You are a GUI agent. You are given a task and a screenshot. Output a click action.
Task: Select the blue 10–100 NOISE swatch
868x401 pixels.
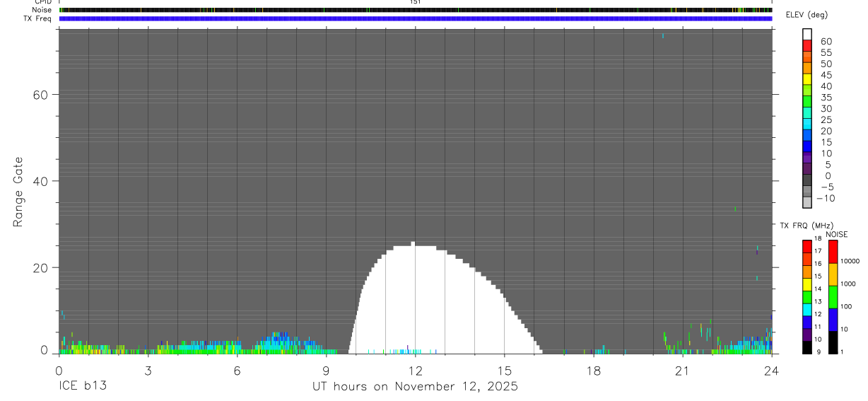tap(833, 320)
